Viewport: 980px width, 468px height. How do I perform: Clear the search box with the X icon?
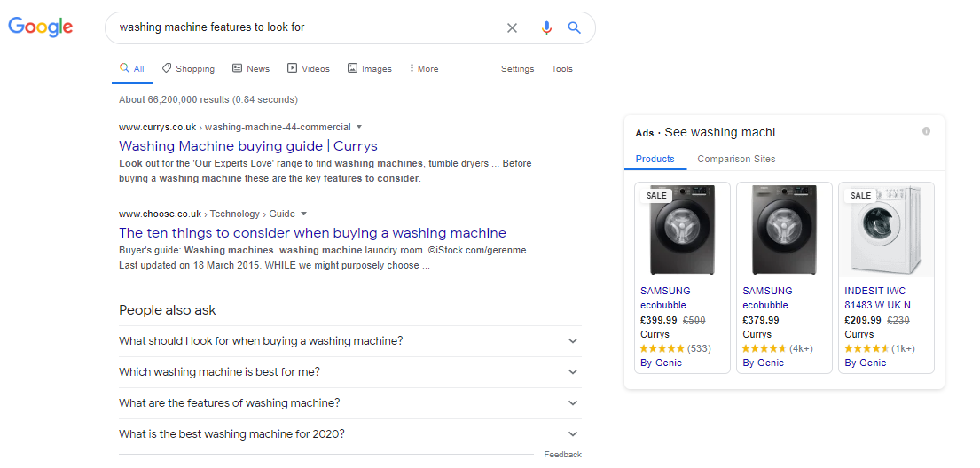click(512, 27)
